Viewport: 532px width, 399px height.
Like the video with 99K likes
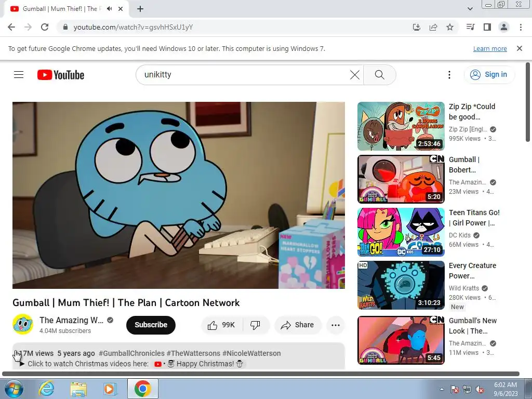tap(221, 325)
